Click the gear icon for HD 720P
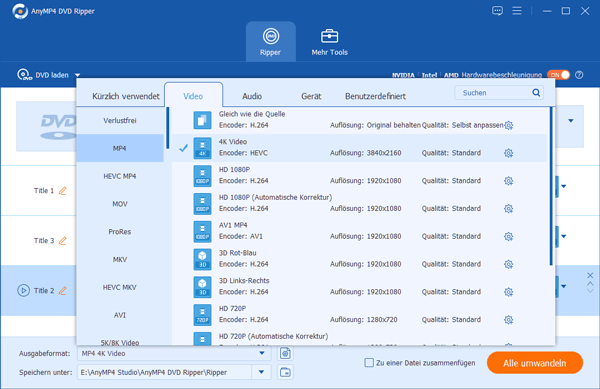600x389 pixels. coord(508,320)
